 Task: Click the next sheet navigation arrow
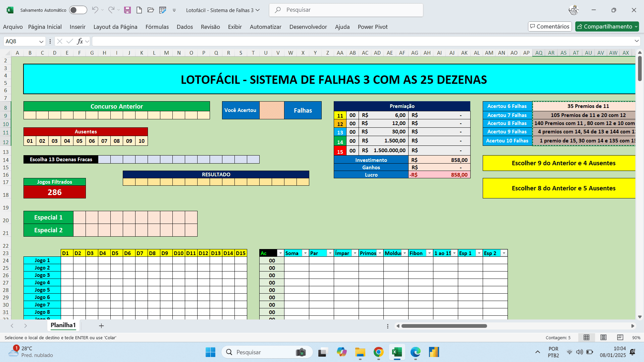25,326
